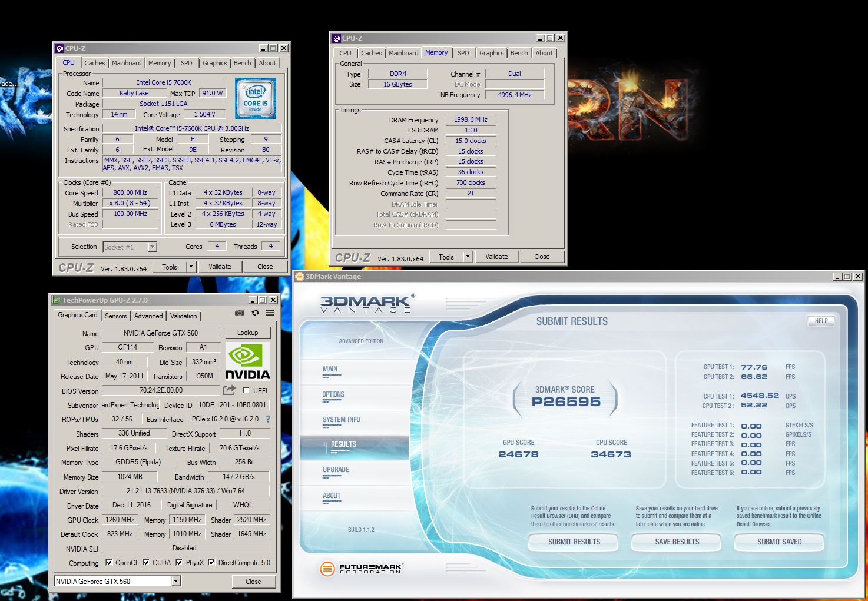Open the Socket #1 selection dropdown
Screen dimensions: 868x601
tap(152, 247)
